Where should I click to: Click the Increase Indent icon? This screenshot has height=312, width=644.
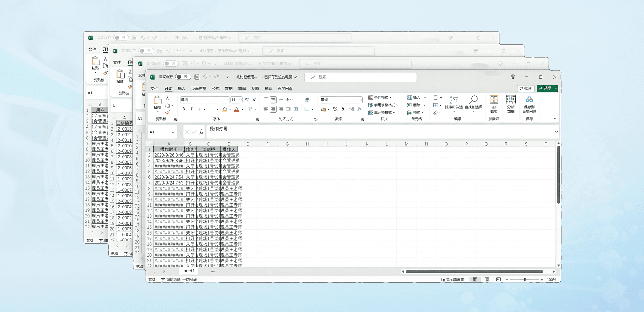(x=296, y=109)
